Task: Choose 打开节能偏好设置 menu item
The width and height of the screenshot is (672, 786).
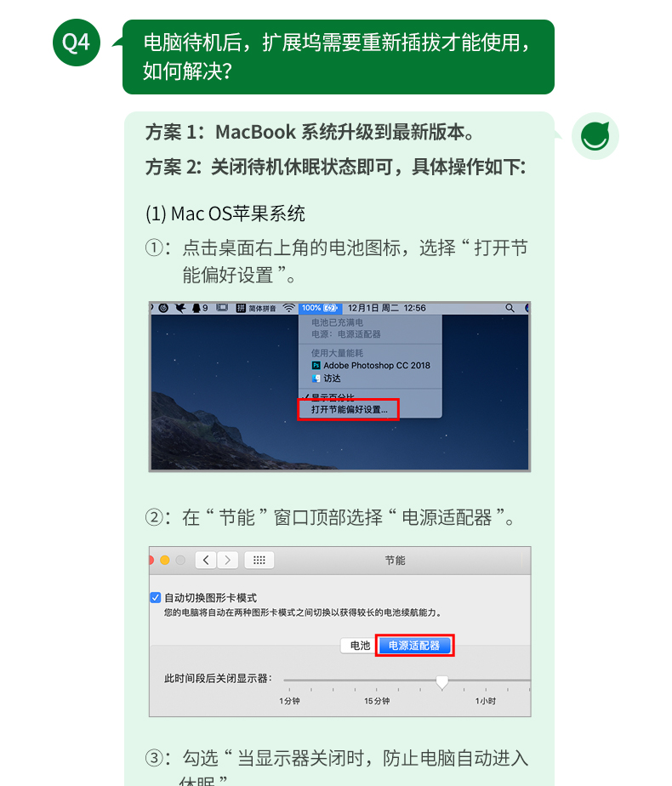Action: pyautogui.click(x=349, y=409)
